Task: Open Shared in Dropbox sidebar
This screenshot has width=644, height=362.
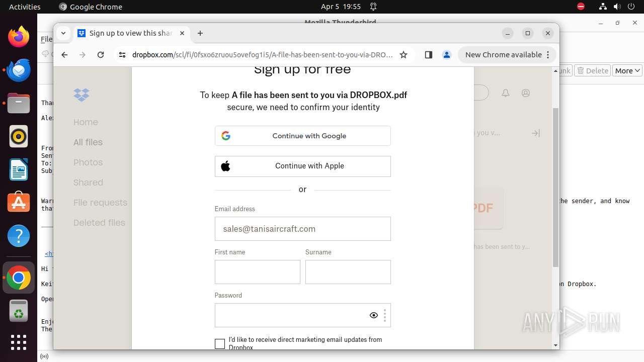Action: click(88, 183)
